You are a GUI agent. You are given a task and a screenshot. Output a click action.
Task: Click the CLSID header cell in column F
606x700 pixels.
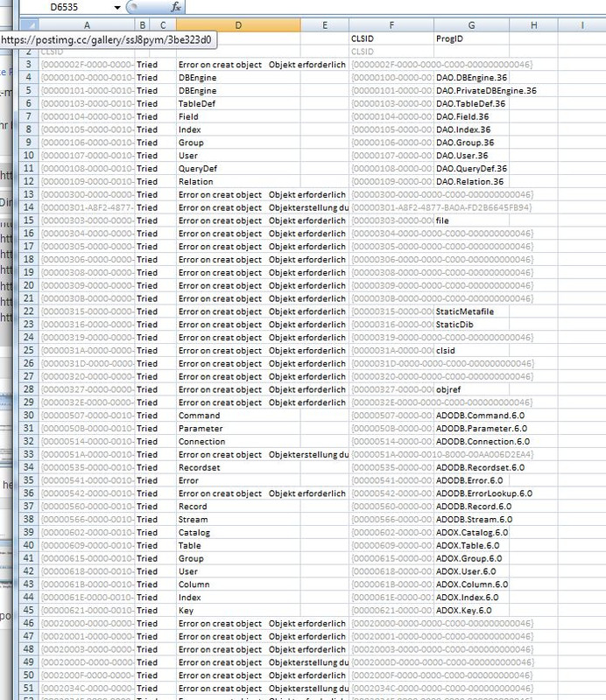[391, 38]
